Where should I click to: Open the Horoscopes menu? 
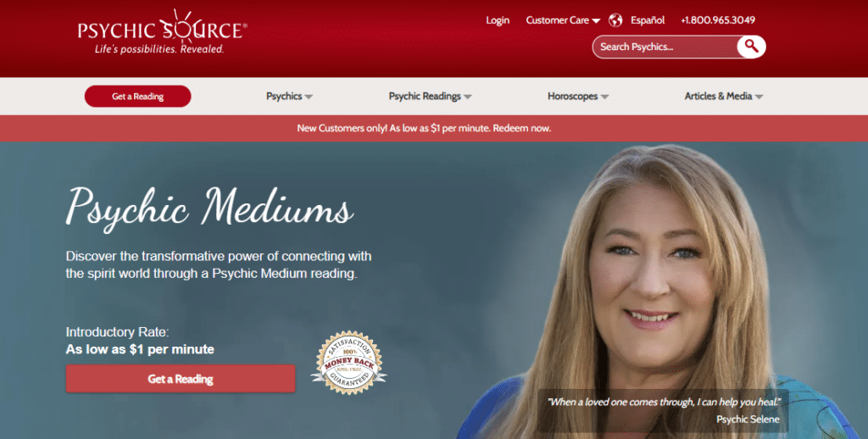(x=572, y=97)
